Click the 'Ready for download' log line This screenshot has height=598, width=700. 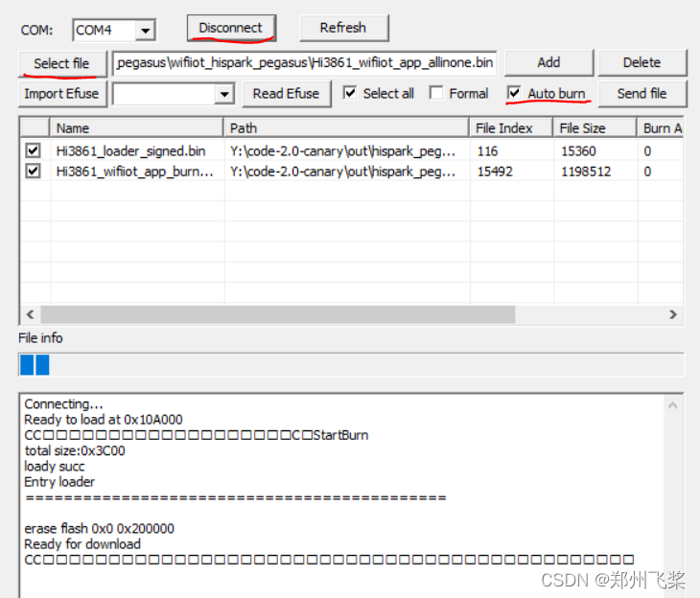(x=82, y=544)
